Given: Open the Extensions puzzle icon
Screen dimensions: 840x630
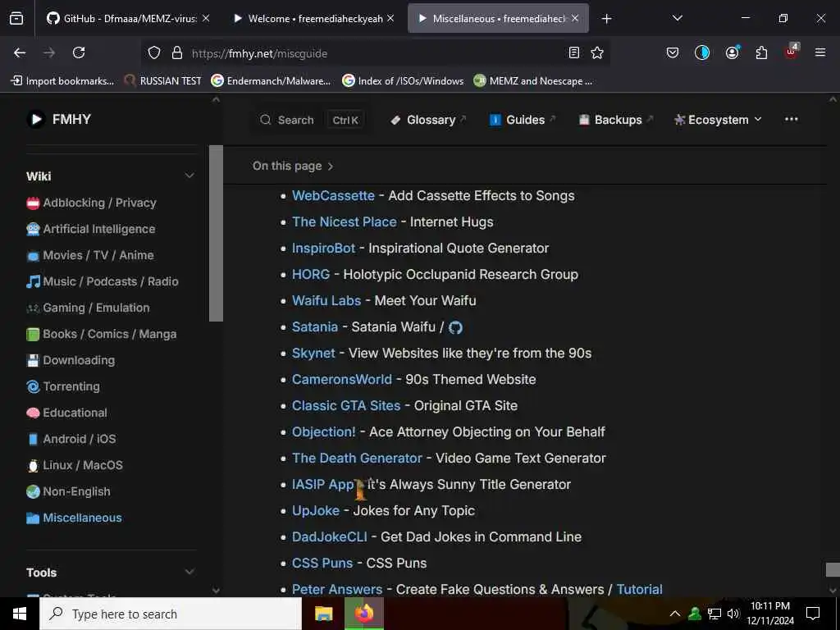Looking at the screenshot, I should tap(761, 52).
